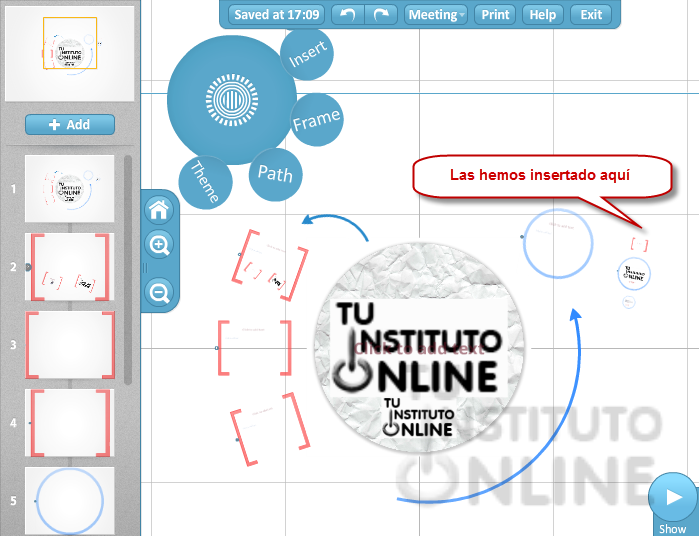Select the small Tu Instituto Online logo under the big one
Viewport: 699px width, 536px height.
click(x=418, y=417)
